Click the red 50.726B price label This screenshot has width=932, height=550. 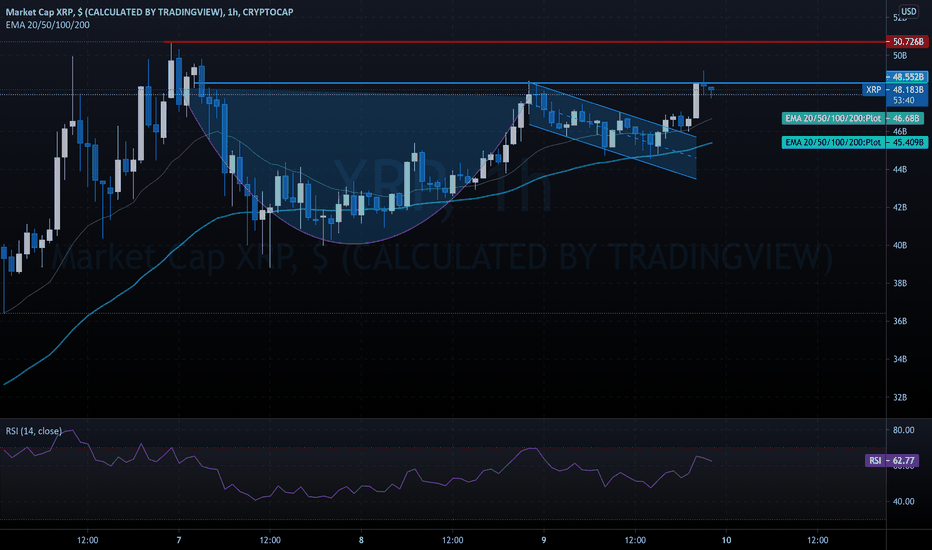[x=907, y=42]
